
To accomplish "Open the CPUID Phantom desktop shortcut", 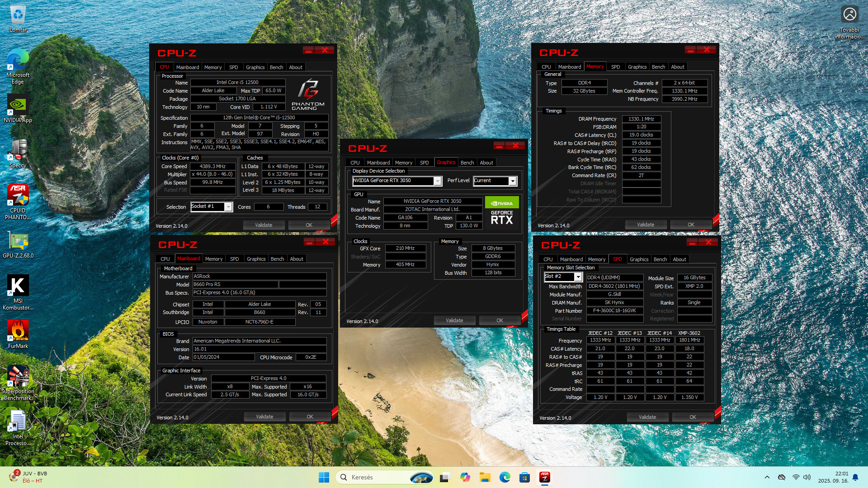I will coord(18,196).
